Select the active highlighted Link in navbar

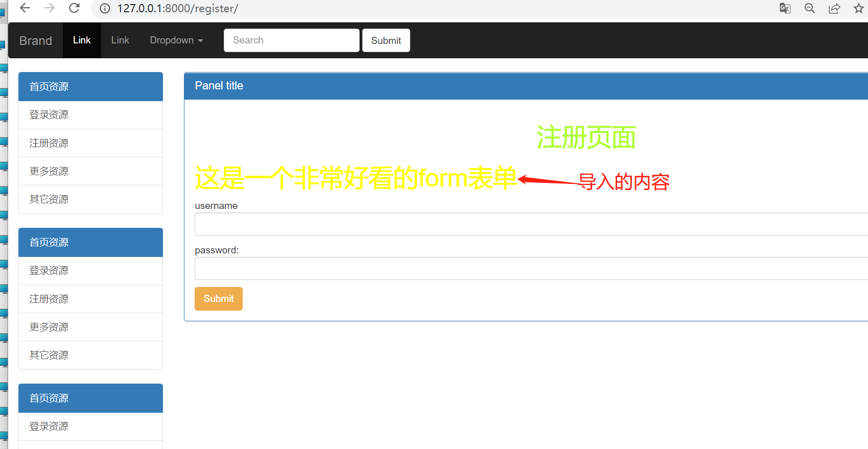click(82, 40)
